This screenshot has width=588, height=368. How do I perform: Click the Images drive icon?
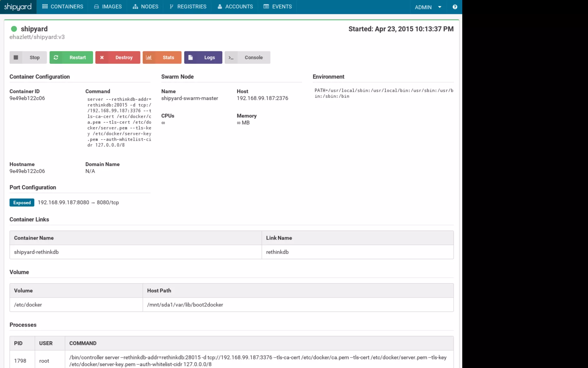[96, 6]
